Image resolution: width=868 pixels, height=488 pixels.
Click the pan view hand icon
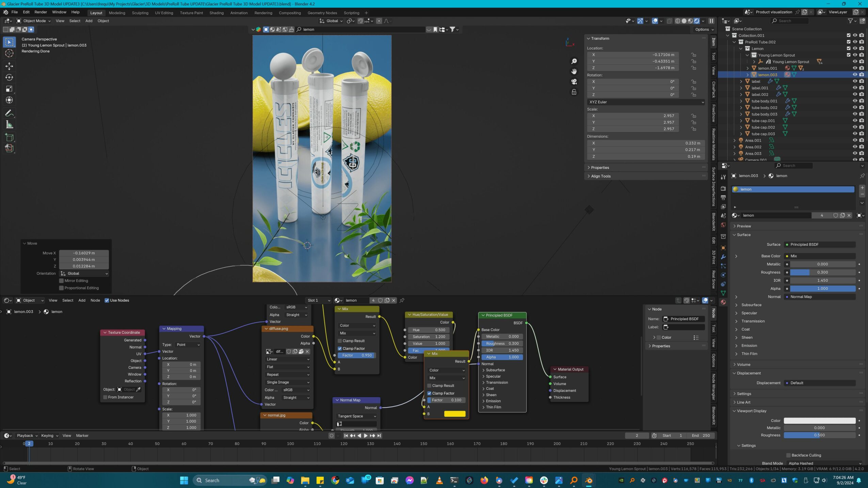tap(574, 72)
